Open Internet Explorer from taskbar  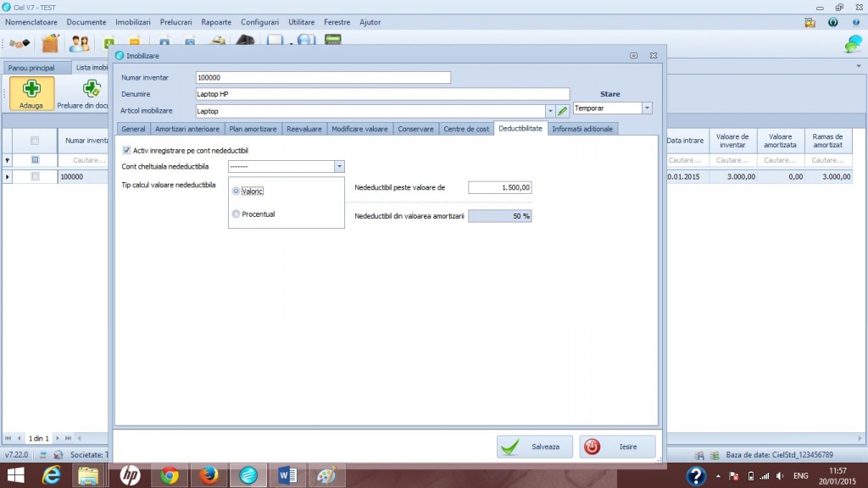[x=51, y=475]
